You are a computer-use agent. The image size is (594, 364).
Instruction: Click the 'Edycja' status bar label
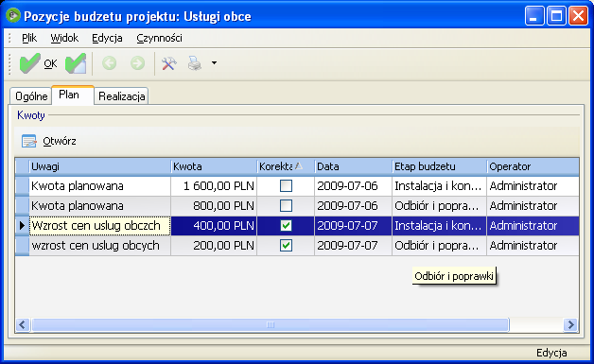point(551,353)
